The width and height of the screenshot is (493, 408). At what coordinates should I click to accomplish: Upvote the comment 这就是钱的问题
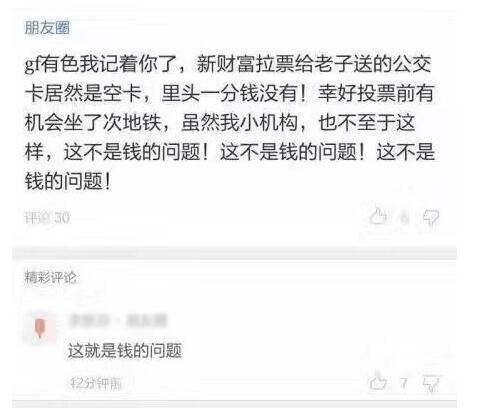click(378, 380)
